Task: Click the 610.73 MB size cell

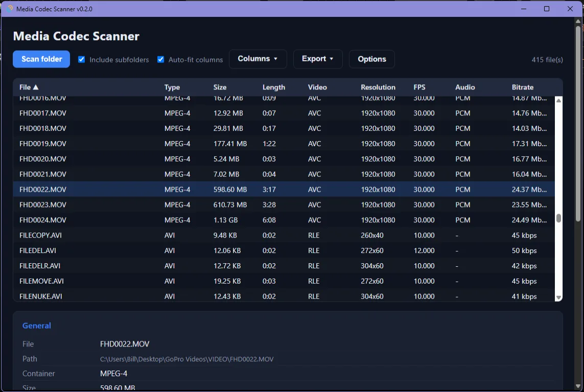Action: (230, 204)
